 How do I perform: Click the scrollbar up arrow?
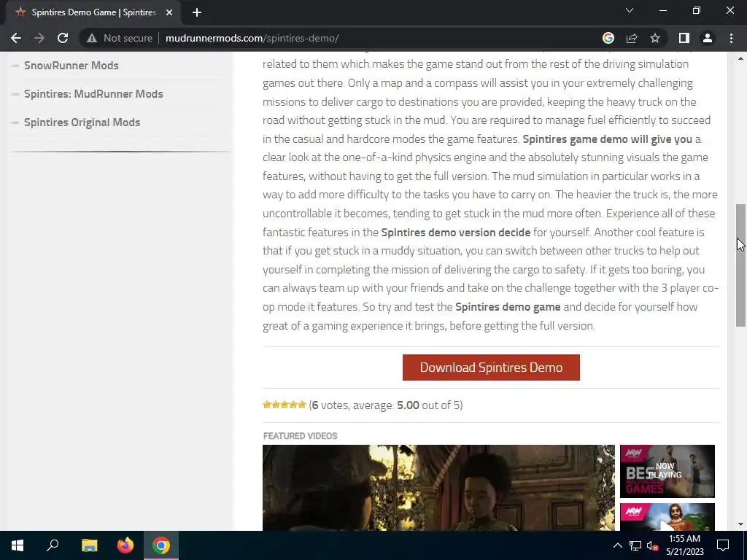coord(740,58)
